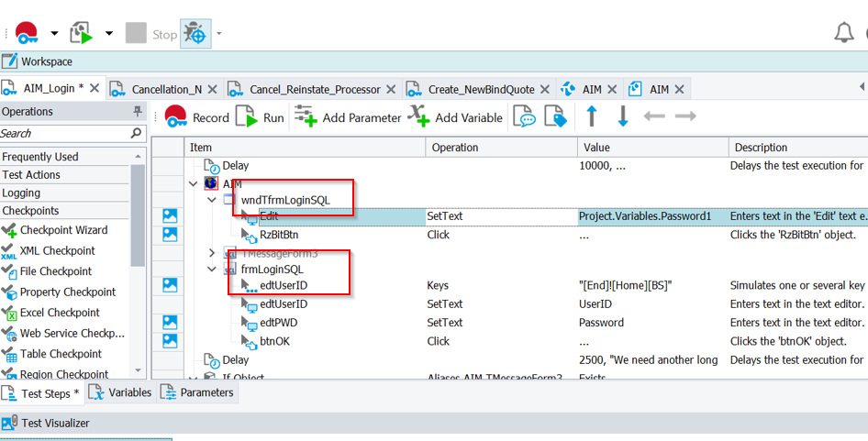
Task: Expand the TMessageForm3 tree node
Action: (213, 252)
